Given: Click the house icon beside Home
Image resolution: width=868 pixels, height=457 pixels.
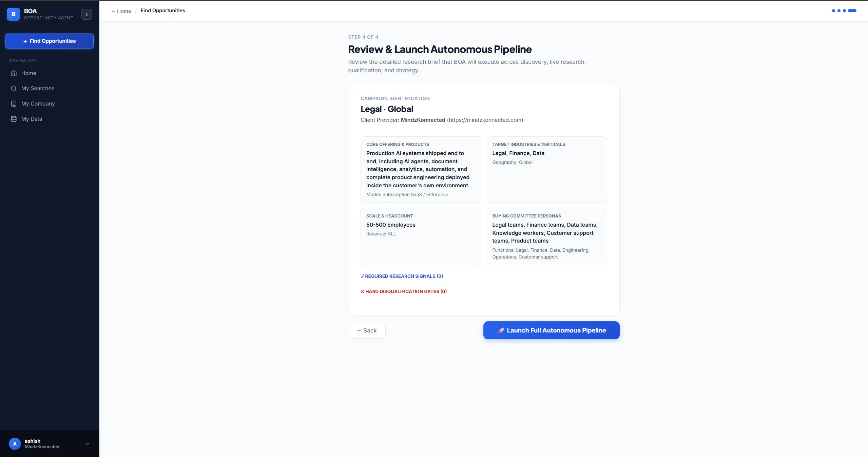Looking at the screenshot, I should (14, 73).
